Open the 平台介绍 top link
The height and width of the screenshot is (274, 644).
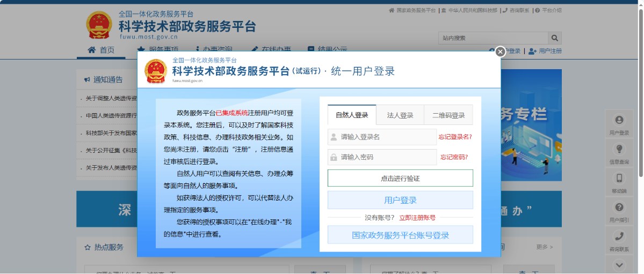[x=548, y=11]
